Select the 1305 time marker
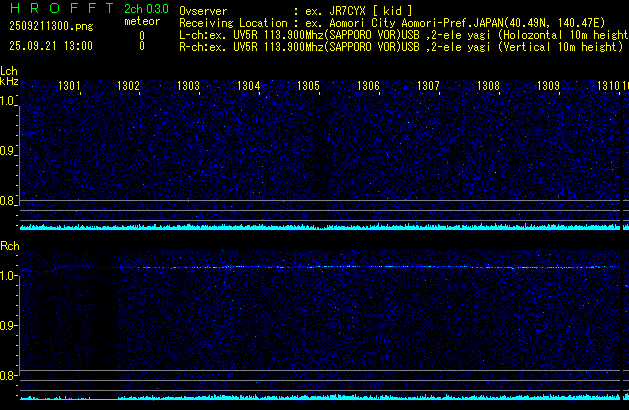This screenshot has height=410, width=629. coord(309,87)
